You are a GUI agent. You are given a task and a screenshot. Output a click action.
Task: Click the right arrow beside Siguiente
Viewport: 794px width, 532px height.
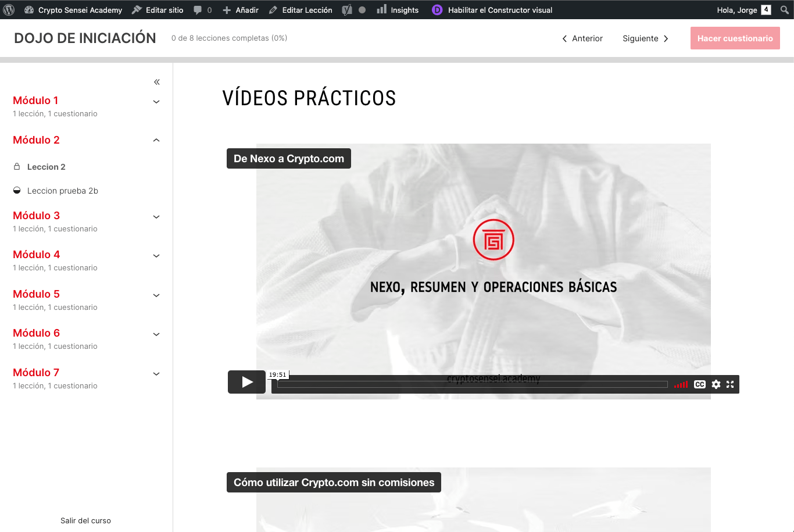pos(666,38)
